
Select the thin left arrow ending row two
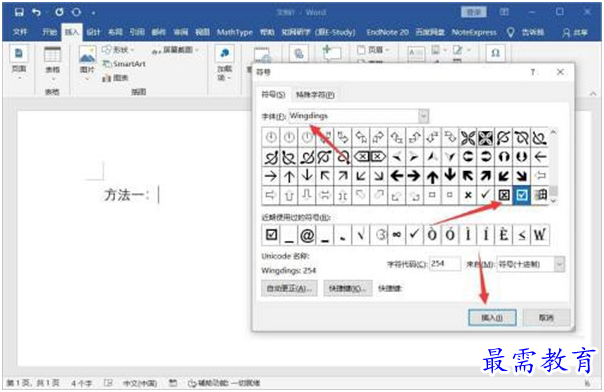coord(540,157)
